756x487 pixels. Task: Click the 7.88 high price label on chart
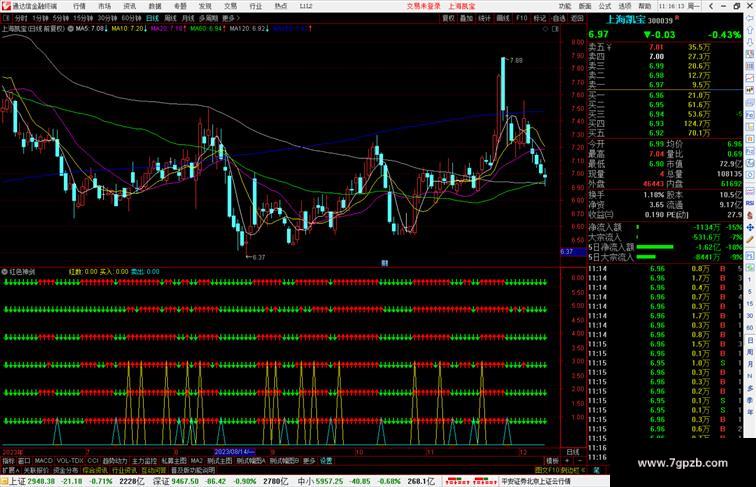click(516, 60)
